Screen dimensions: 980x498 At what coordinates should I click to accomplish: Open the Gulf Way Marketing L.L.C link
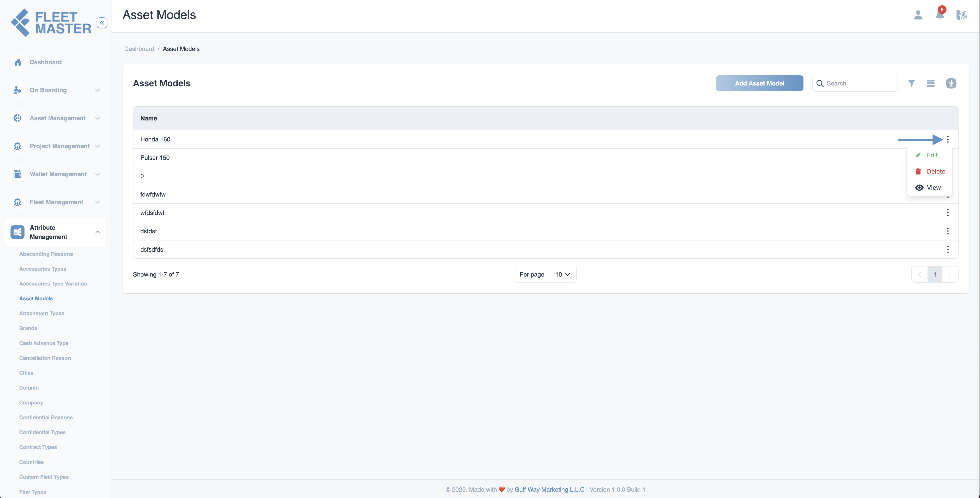click(549, 490)
